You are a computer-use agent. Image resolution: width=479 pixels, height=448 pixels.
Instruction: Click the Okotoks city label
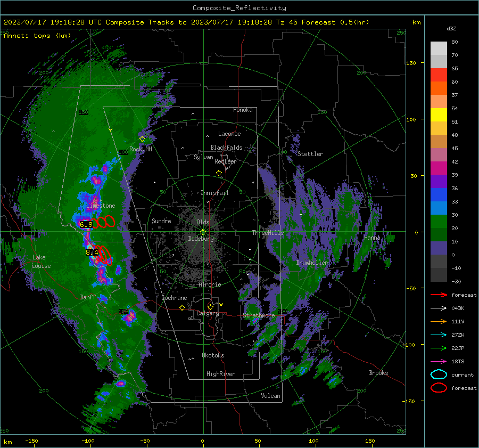click(x=213, y=355)
